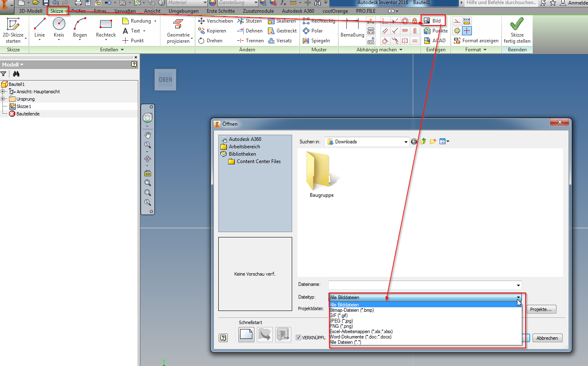Toggle centerline format
This screenshot has height=366, width=588.
click(x=457, y=31)
